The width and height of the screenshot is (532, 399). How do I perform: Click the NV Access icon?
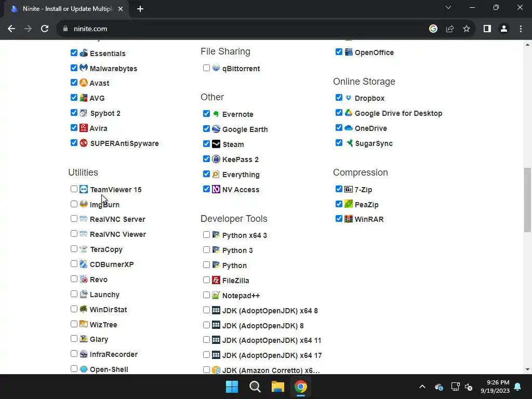point(216,189)
